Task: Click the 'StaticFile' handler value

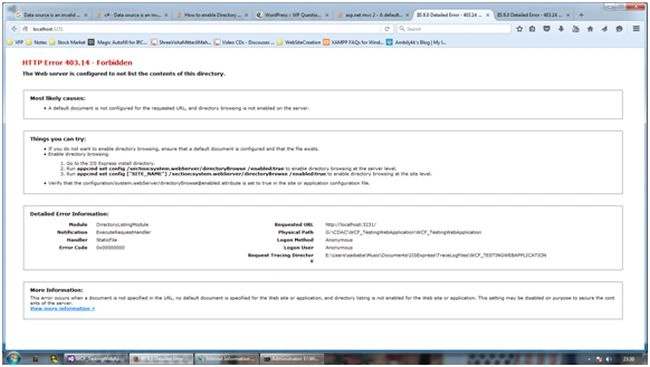Action: [106, 240]
